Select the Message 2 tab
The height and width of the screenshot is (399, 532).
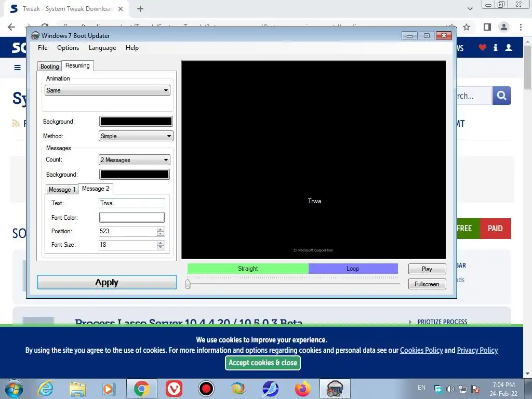96,189
